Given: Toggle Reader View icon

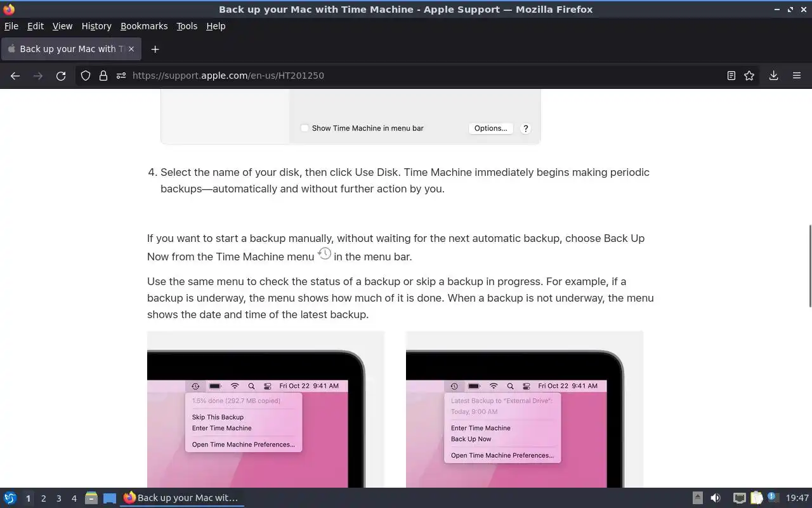Looking at the screenshot, I should 731,76.
